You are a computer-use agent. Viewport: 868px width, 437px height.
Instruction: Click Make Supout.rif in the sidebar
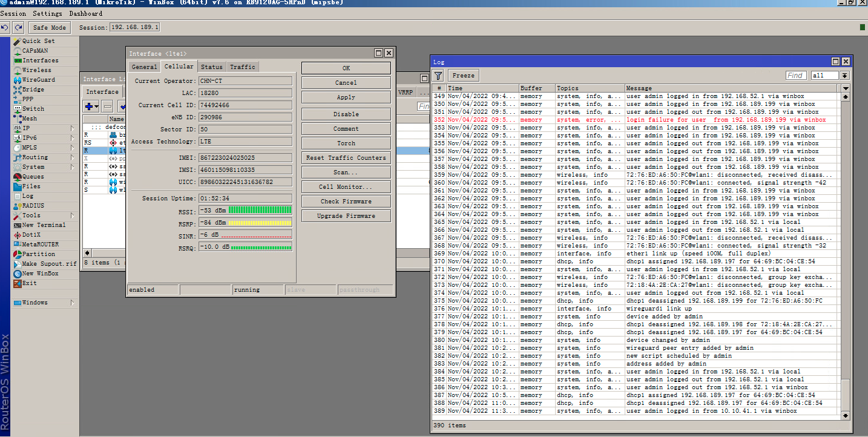coord(49,264)
